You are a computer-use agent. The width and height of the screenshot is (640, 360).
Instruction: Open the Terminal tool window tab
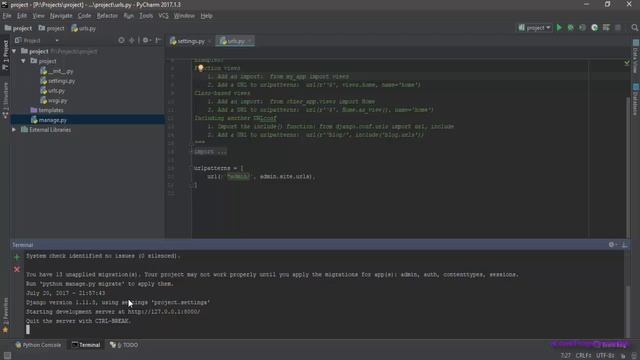86,345
